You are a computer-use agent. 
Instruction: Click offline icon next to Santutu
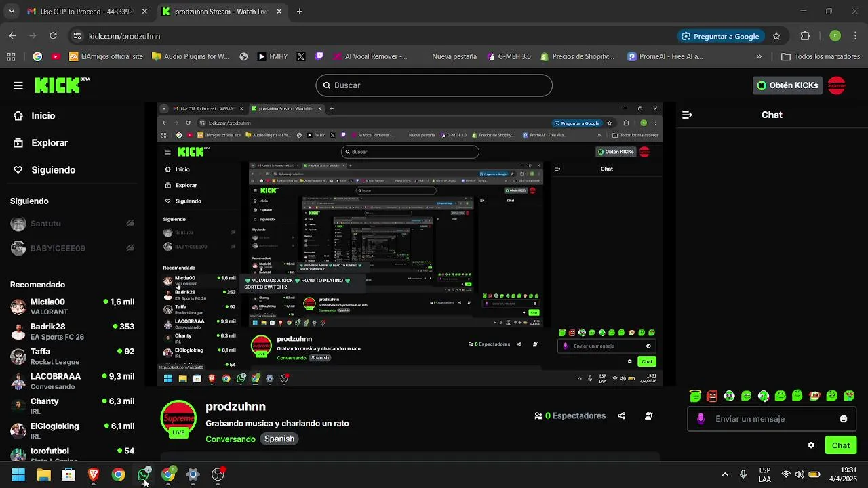pos(130,224)
